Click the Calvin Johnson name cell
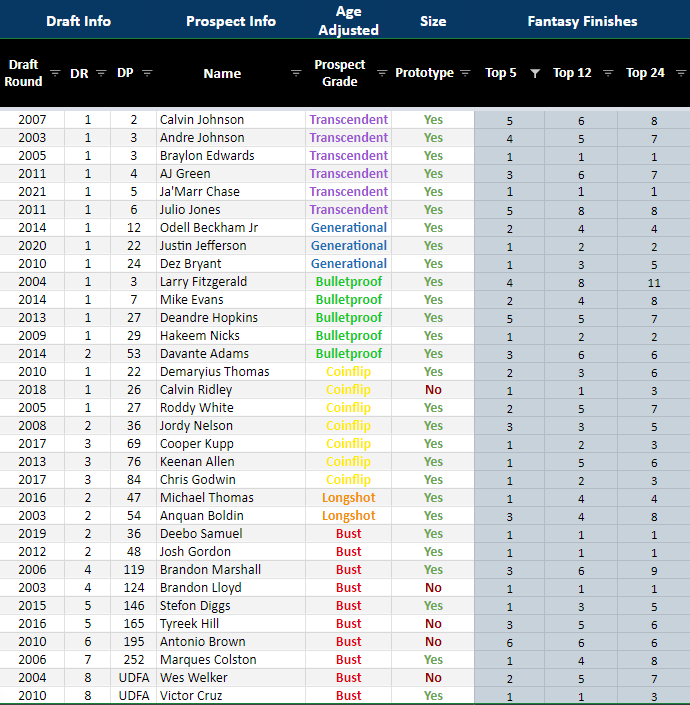Screen dimensions: 690x705 coord(231,120)
